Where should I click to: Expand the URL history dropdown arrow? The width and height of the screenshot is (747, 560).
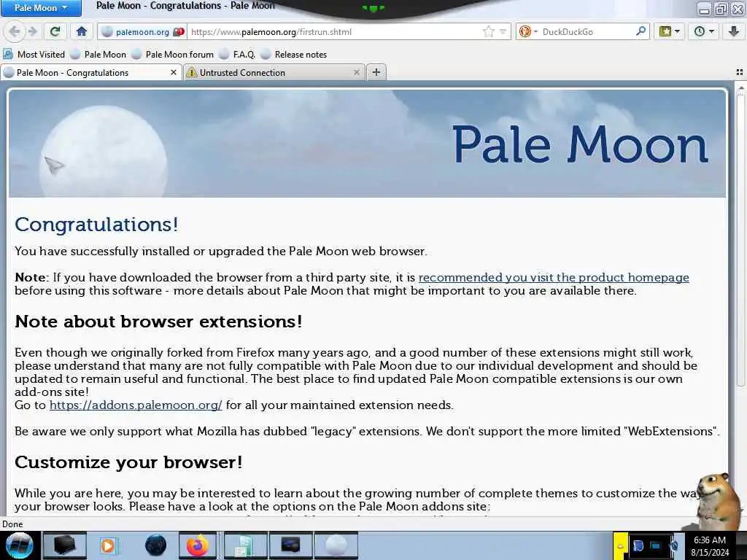pos(503,32)
